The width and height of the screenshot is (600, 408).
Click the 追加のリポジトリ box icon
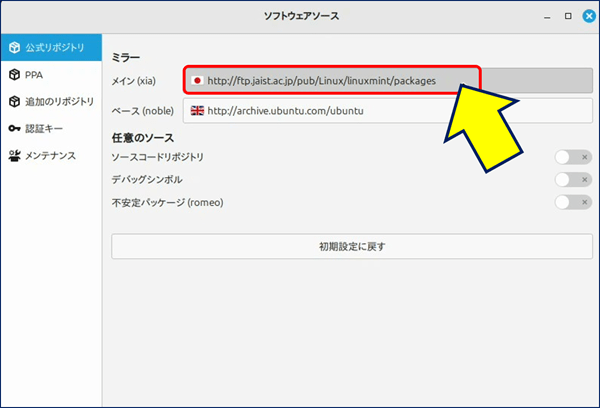pyautogui.click(x=15, y=102)
